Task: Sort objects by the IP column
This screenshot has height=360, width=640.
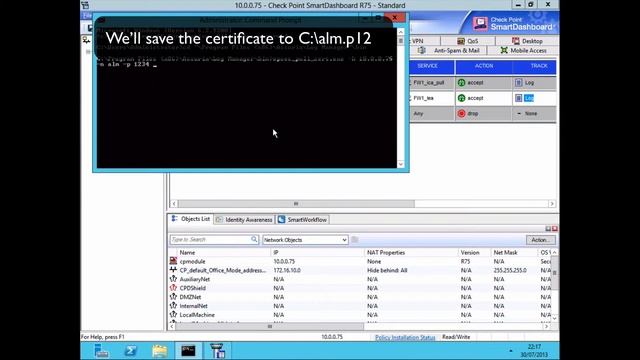Action: pos(318,253)
